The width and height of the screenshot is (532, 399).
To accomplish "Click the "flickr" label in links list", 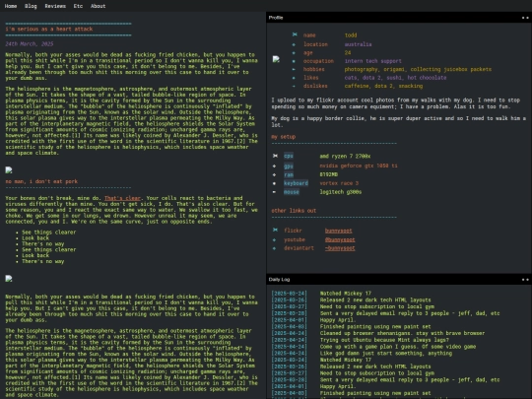I will pos(293,231).
